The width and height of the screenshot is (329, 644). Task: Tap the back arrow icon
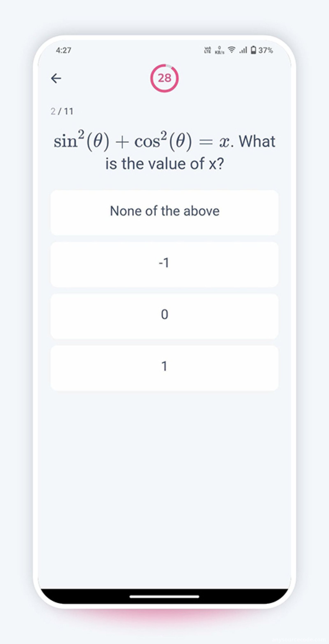[56, 78]
